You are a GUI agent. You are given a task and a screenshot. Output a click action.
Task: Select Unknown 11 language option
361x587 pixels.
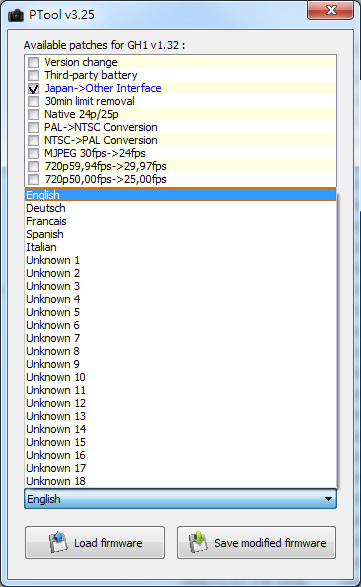pyautogui.click(x=180, y=390)
